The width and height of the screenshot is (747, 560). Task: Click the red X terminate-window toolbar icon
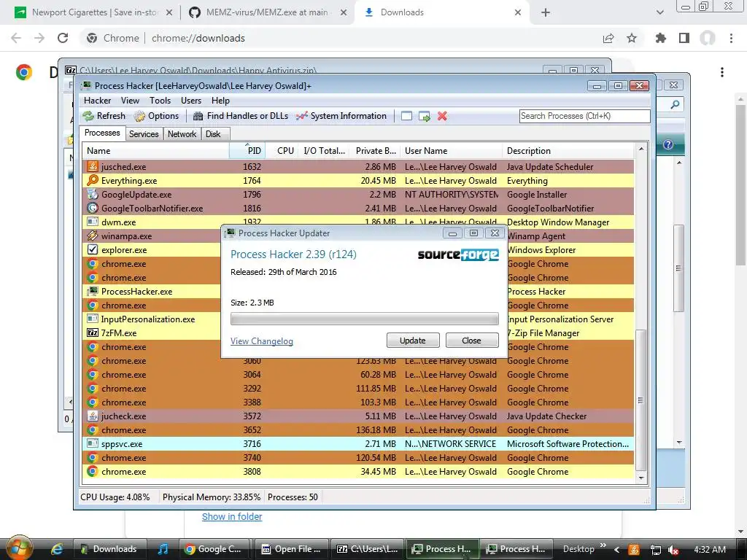[442, 116]
